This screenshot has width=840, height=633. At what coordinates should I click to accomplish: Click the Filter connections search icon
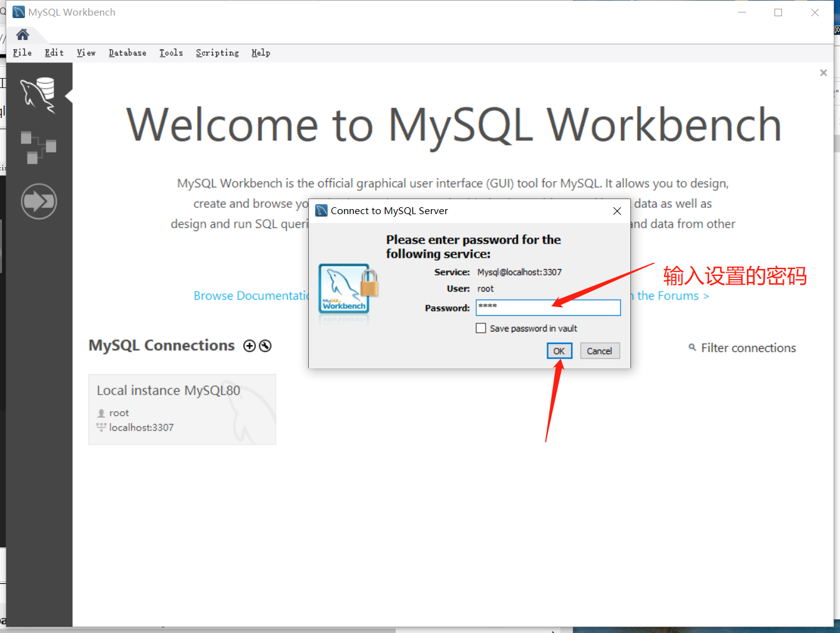click(x=692, y=348)
